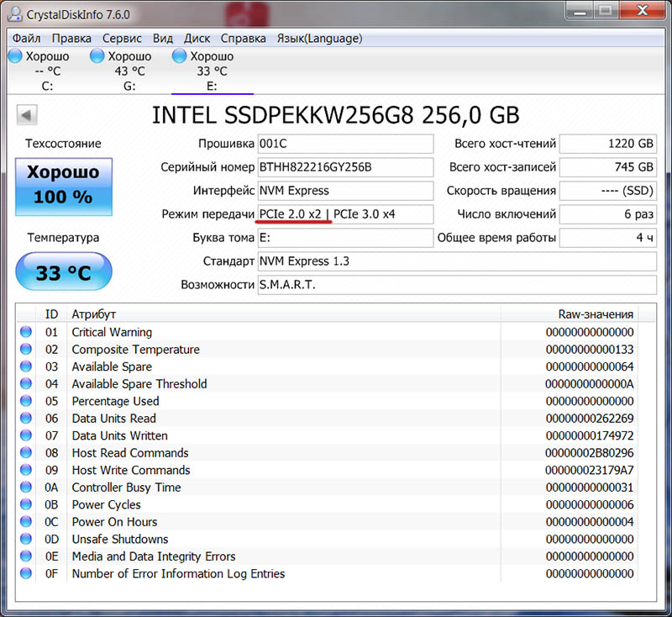672x617 pixels.
Task: Click raw value 0000000000000A
Action: (590, 384)
